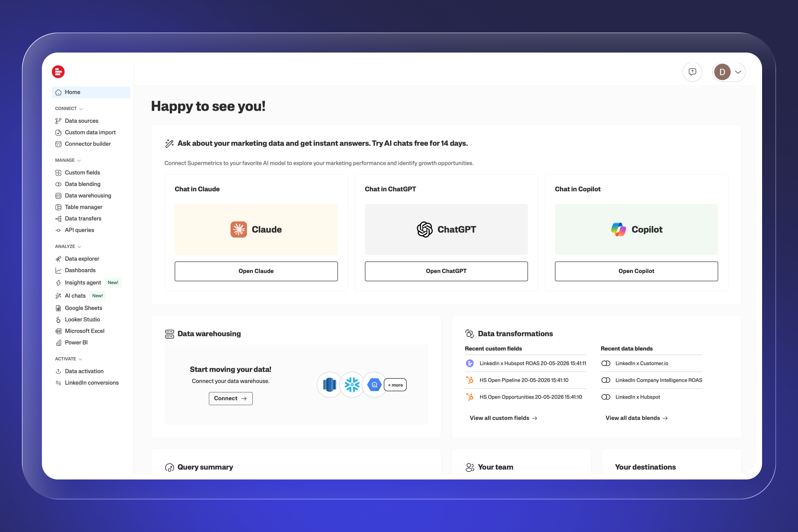Click the Looker Studio sidebar icon
This screenshot has height=532, width=798.
tap(59, 320)
